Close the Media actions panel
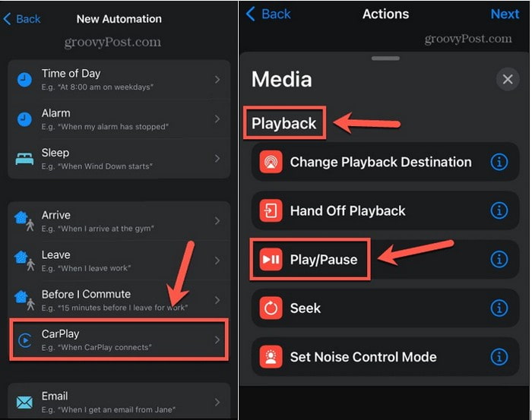 [507, 79]
